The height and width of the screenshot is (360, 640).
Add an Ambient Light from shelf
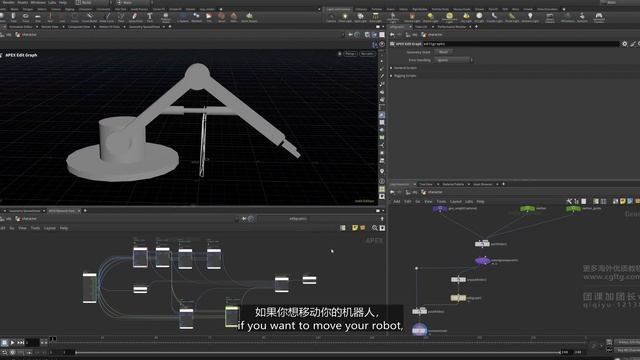[x=530, y=17]
